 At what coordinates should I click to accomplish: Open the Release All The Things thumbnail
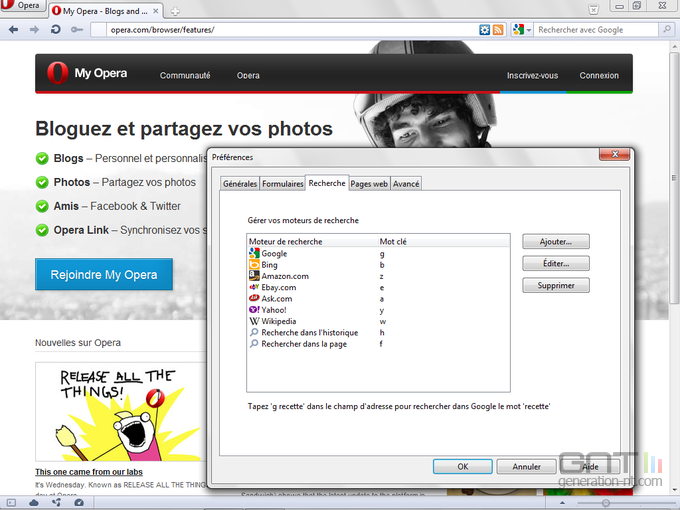coord(121,412)
